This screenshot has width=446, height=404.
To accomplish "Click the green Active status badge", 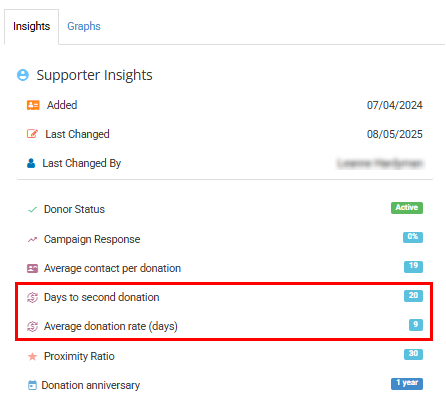I will pos(407,208).
